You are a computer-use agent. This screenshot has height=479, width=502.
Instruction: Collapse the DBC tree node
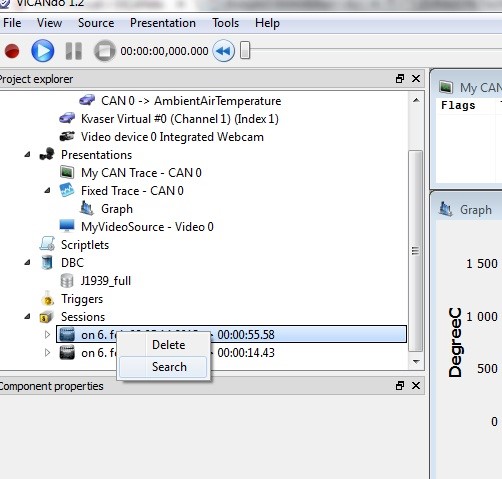pyautogui.click(x=28, y=262)
